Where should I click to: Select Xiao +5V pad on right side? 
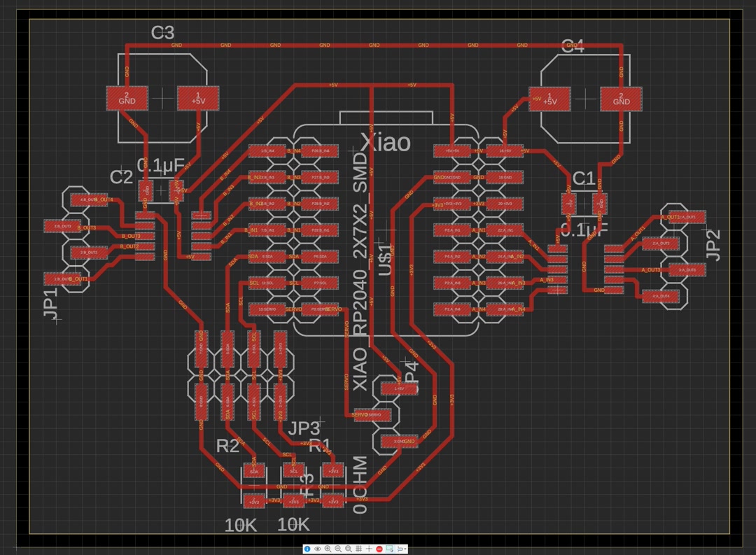coord(452,151)
